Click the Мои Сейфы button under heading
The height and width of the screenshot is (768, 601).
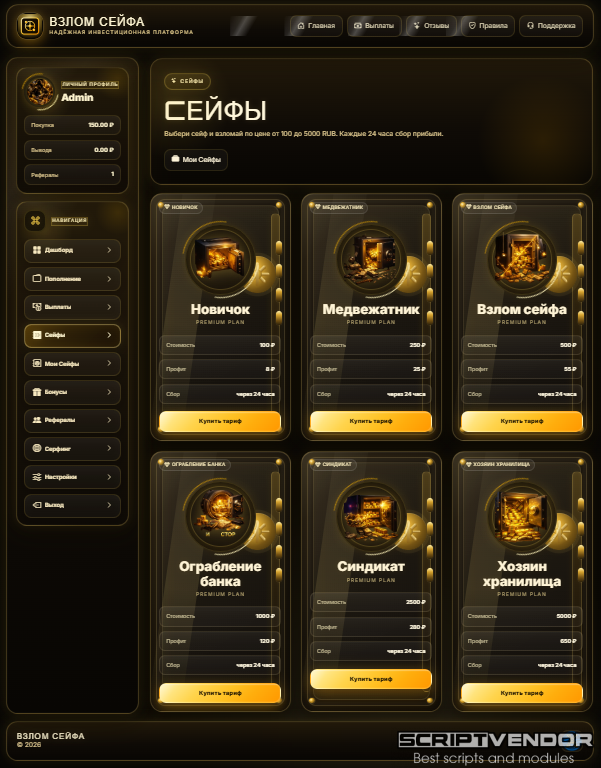[196, 160]
